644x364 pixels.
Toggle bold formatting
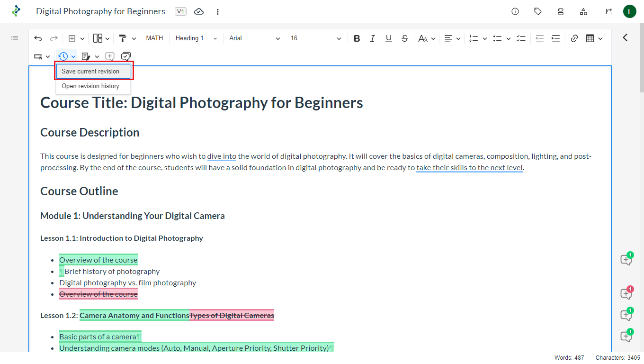point(357,38)
